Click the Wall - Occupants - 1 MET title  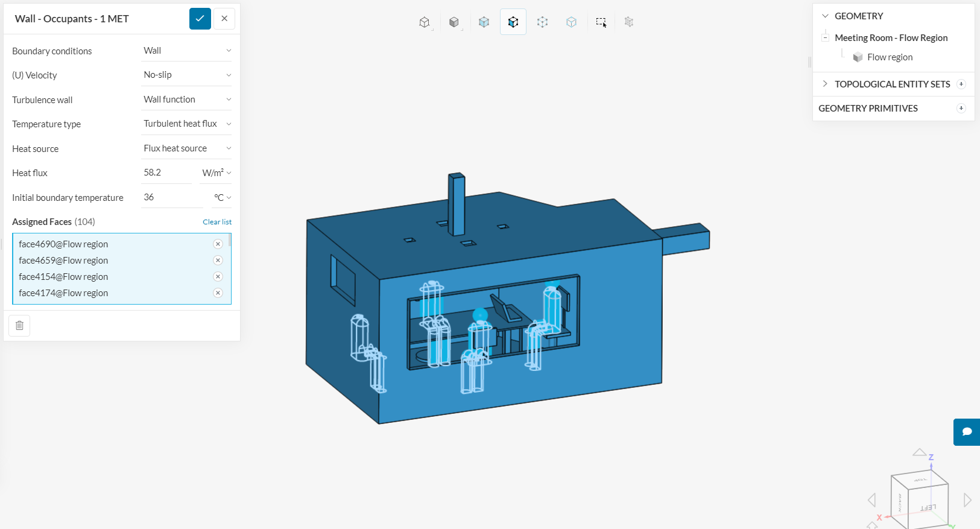[72, 19]
